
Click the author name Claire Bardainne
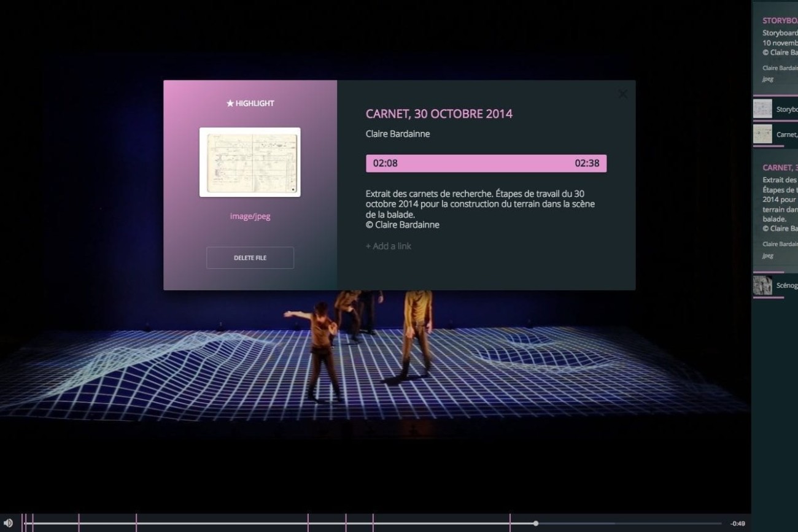(x=398, y=134)
